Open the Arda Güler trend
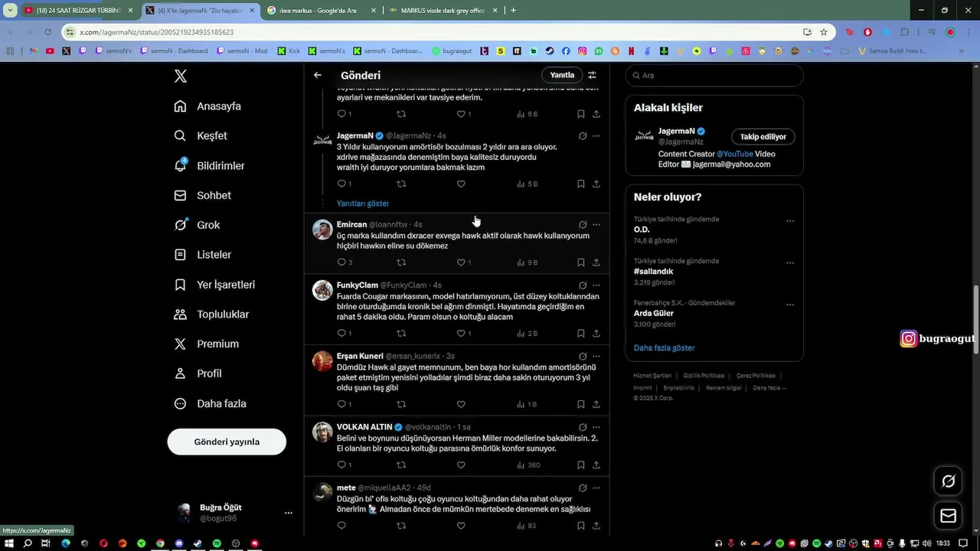Image resolution: width=980 pixels, height=551 pixels. [653, 313]
